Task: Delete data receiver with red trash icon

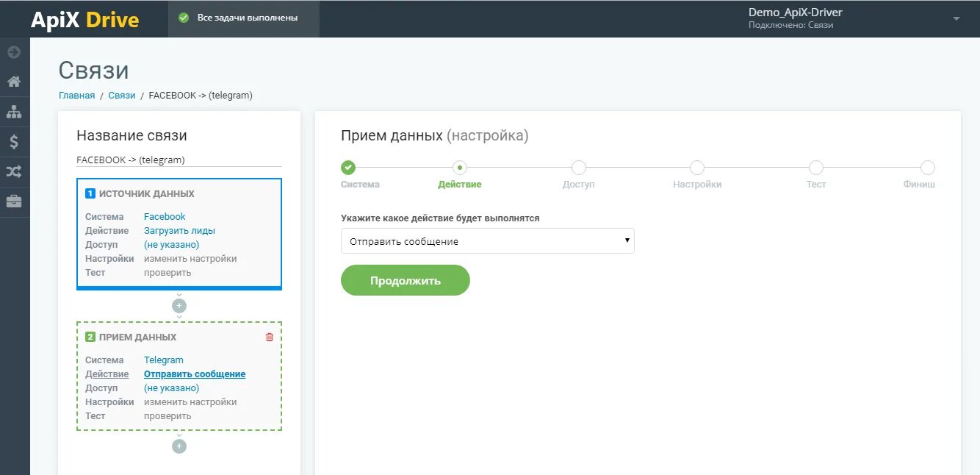Action: [270, 337]
